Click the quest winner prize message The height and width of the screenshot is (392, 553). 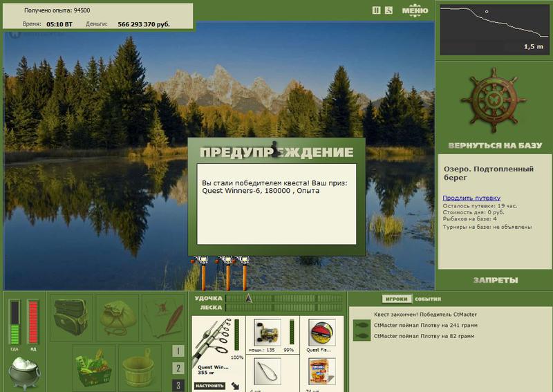point(274,187)
